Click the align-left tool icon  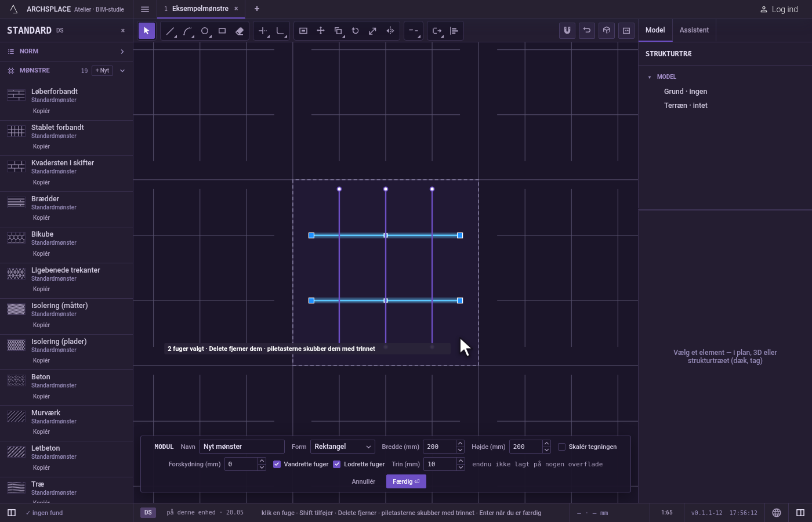454,31
